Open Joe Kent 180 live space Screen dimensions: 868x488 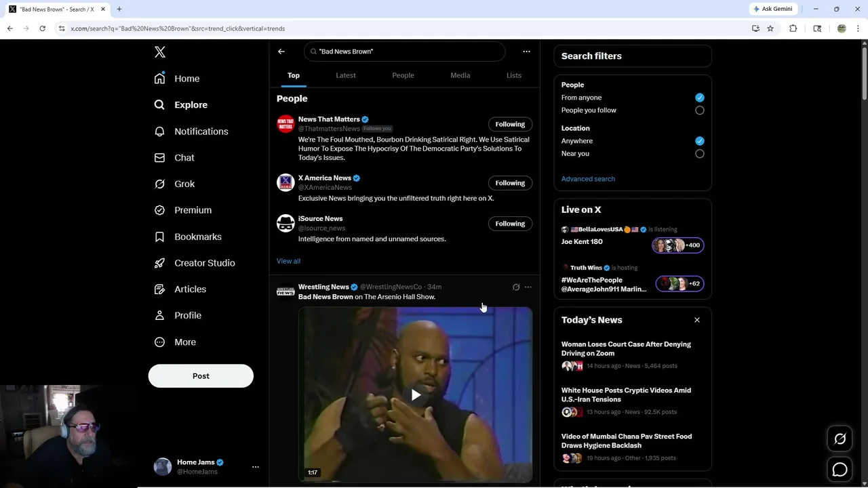[582, 242]
